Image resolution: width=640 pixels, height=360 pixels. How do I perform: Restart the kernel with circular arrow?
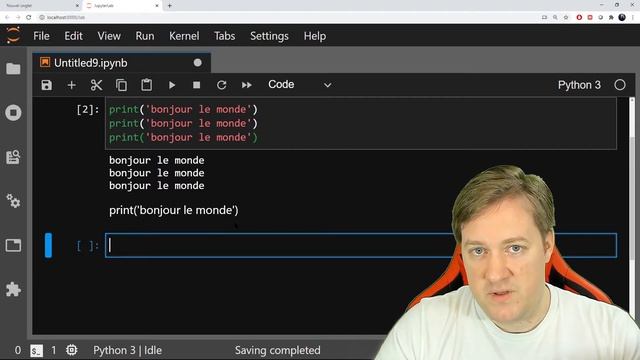(x=222, y=85)
